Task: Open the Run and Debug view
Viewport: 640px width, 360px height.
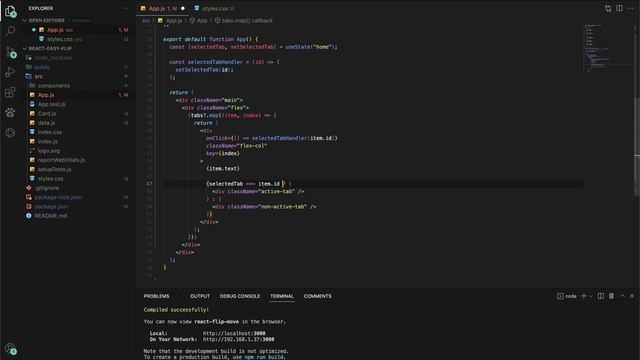Action: (x=10, y=72)
